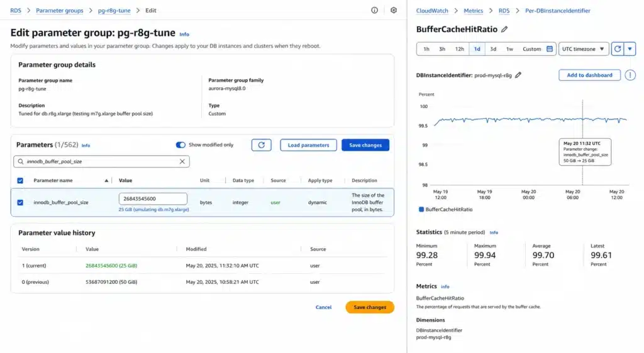Click the search magnifier icon in filter box

pos(21,161)
